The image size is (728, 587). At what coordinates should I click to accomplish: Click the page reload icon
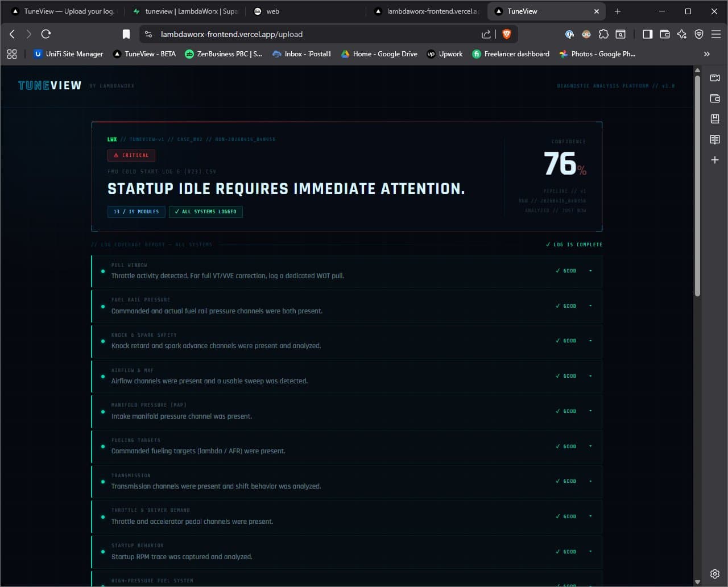click(46, 34)
